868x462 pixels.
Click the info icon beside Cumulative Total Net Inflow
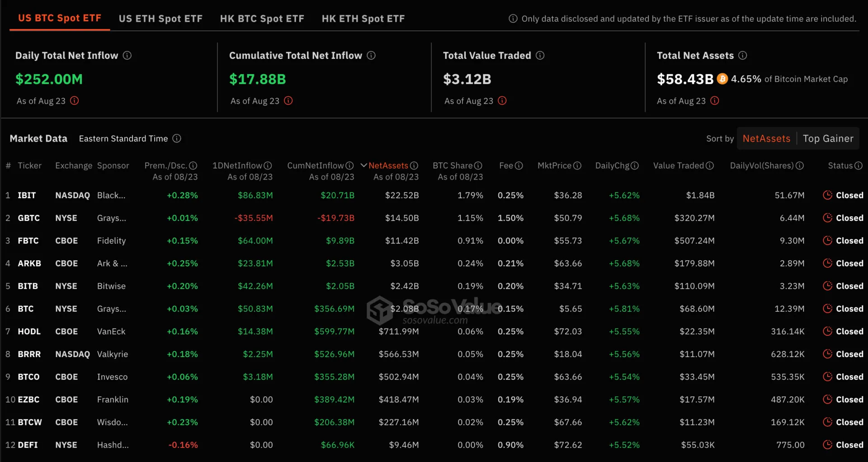[371, 55]
